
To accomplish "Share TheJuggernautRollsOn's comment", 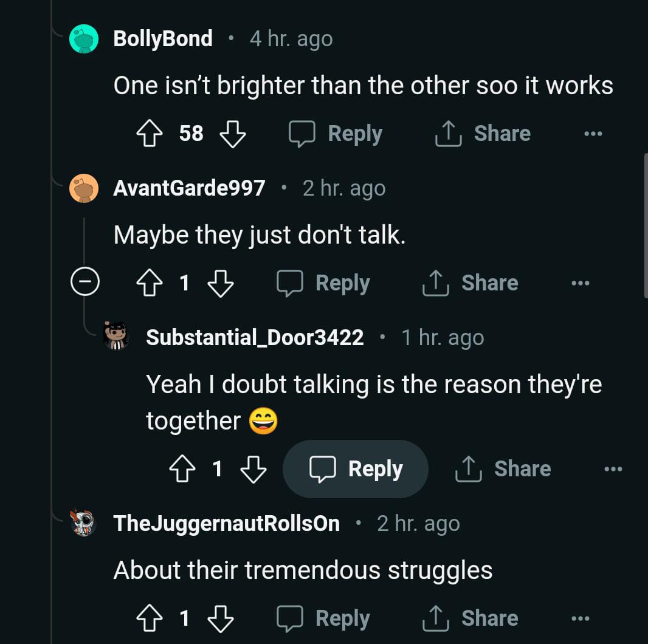I will click(x=470, y=618).
